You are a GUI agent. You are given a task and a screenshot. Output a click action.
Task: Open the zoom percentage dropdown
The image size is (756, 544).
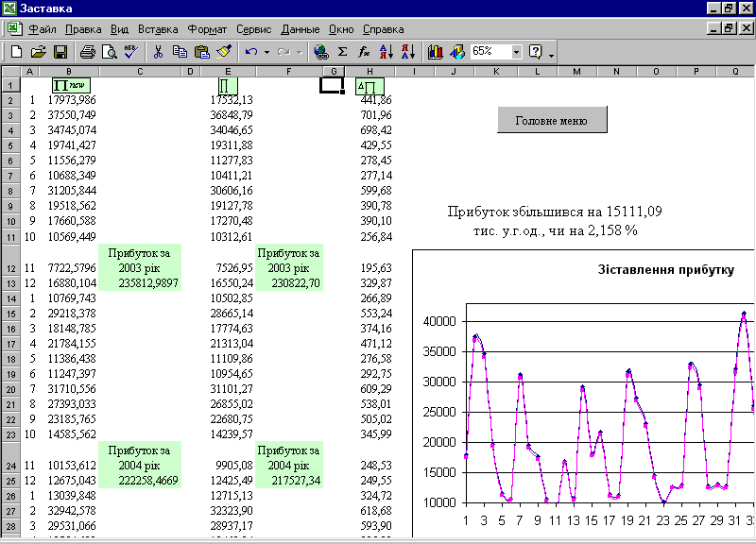click(517, 52)
